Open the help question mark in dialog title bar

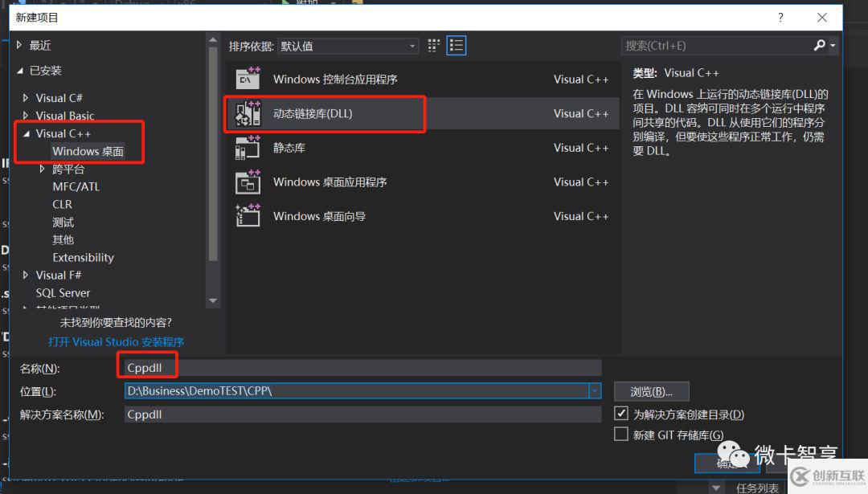tap(780, 18)
